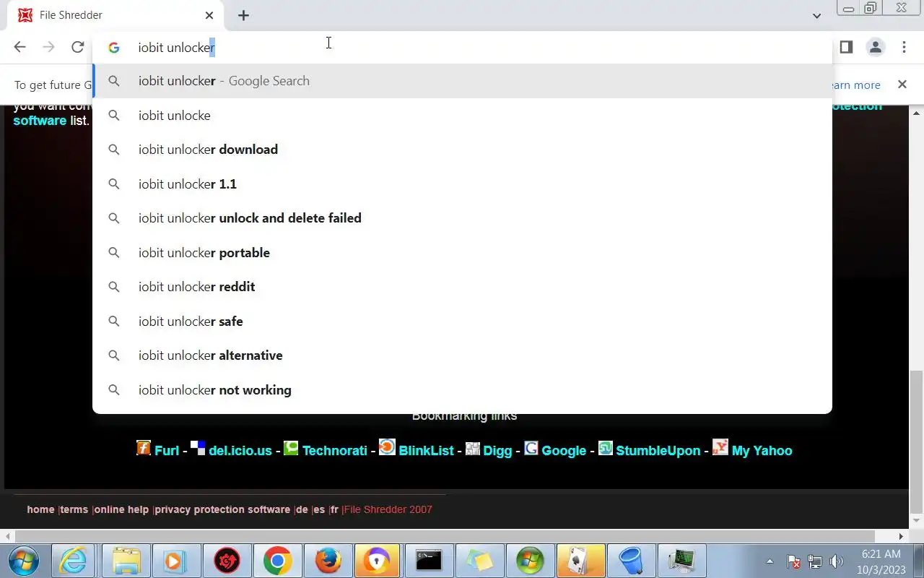924x578 pixels.
Task: Click the Technorati icon
Action: [x=291, y=448]
